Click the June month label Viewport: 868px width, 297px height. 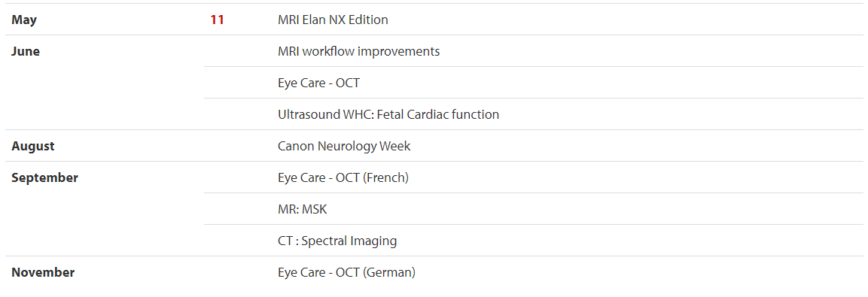[26, 51]
